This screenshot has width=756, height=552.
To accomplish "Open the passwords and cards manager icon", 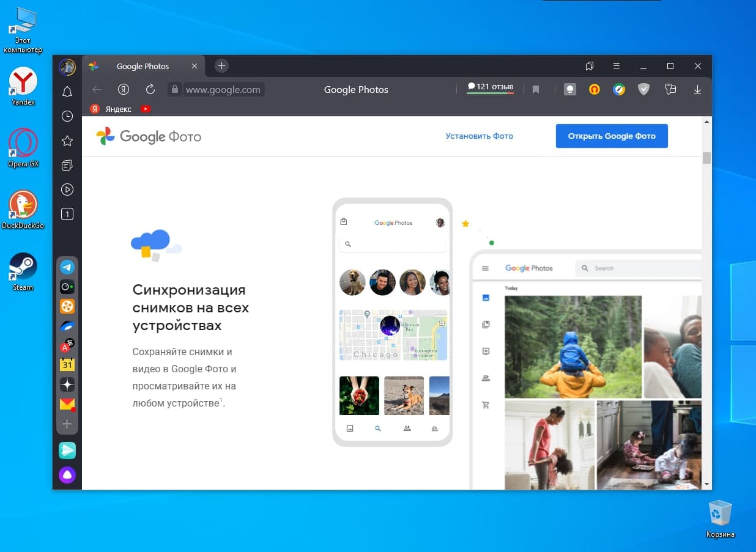I will tap(670, 89).
